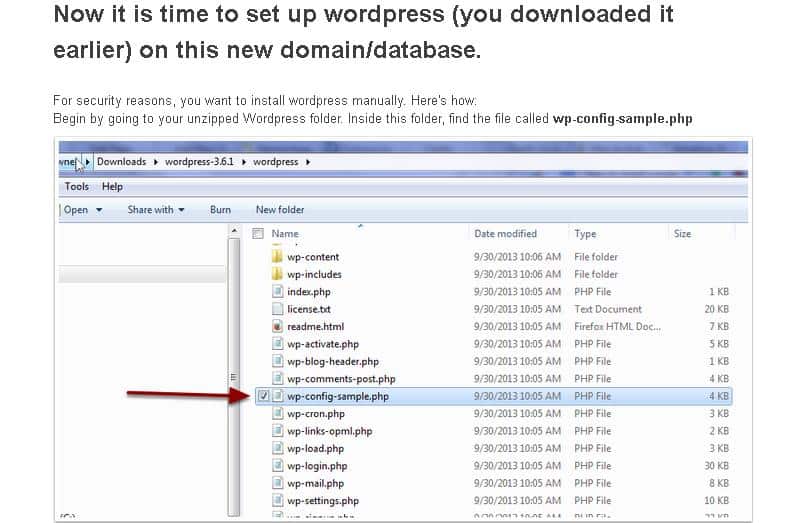Viewport: 801px width, 523px height.
Task: Click the wp-comments-post.php file icon
Action: click(277, 378)
